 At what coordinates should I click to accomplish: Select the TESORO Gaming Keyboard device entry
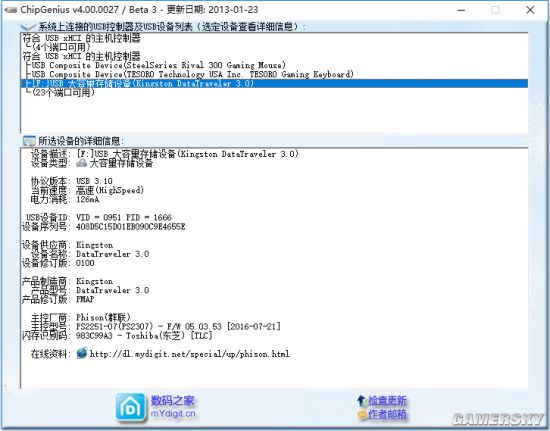coord(192,74)
